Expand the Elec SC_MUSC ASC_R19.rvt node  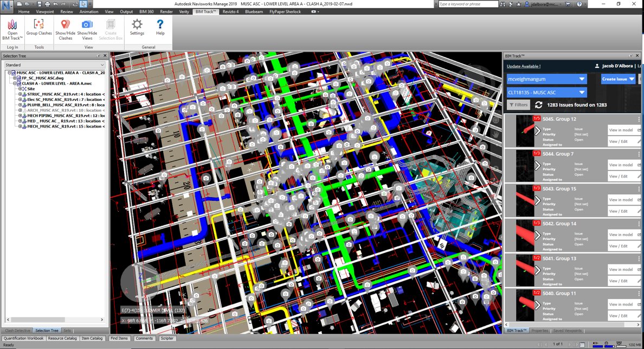[x=20, y=99]
